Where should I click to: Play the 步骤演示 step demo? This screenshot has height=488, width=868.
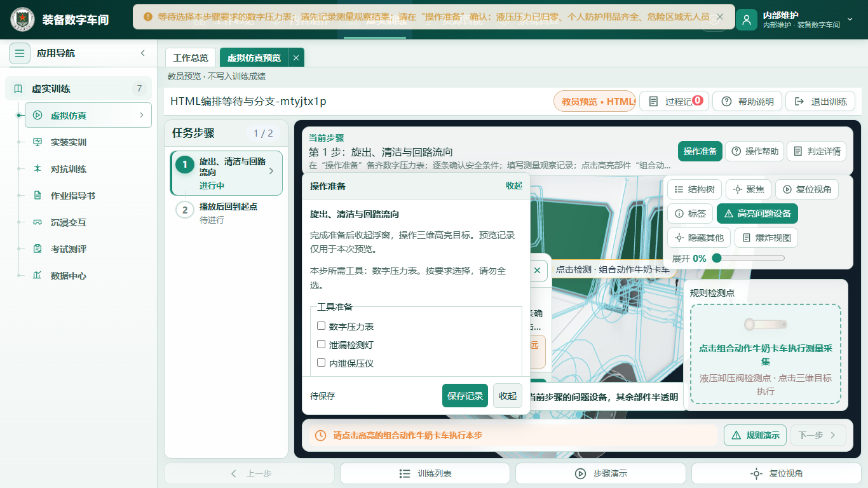[x=600, y=473]
